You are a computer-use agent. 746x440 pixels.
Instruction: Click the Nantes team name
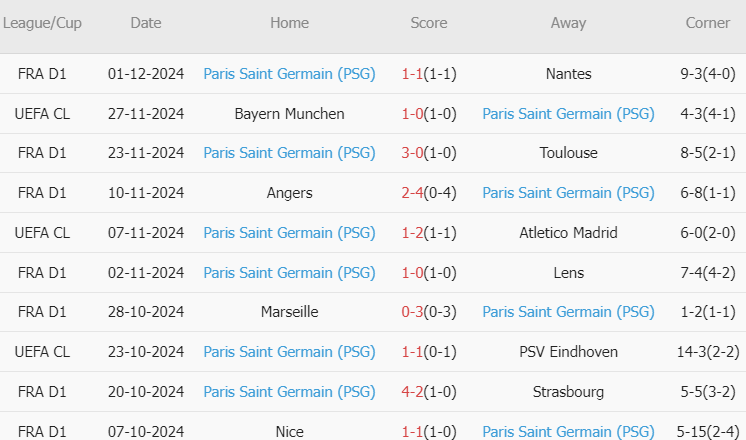click(568, 73)
